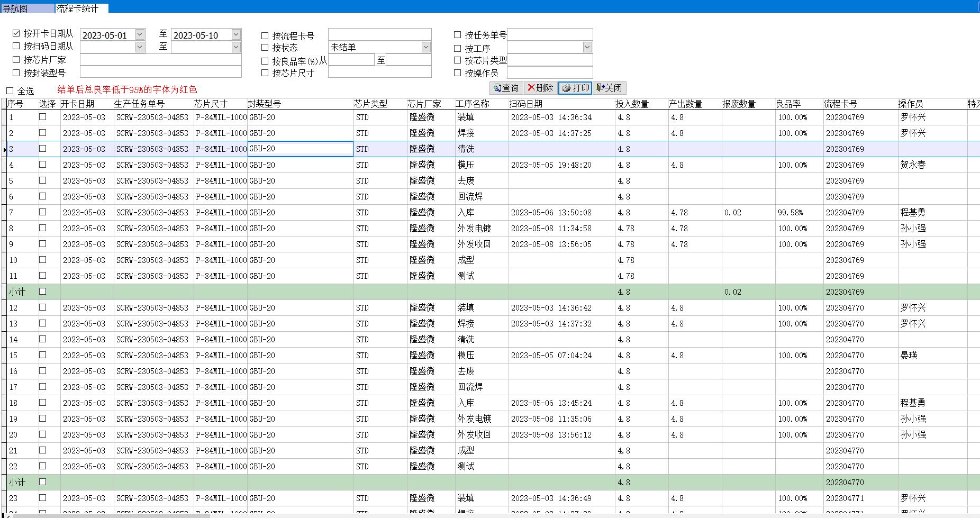The width and height of the screenshot is (980, 518).
Task: Click the 按流程卡号 text input field
Action: [379, 35]
